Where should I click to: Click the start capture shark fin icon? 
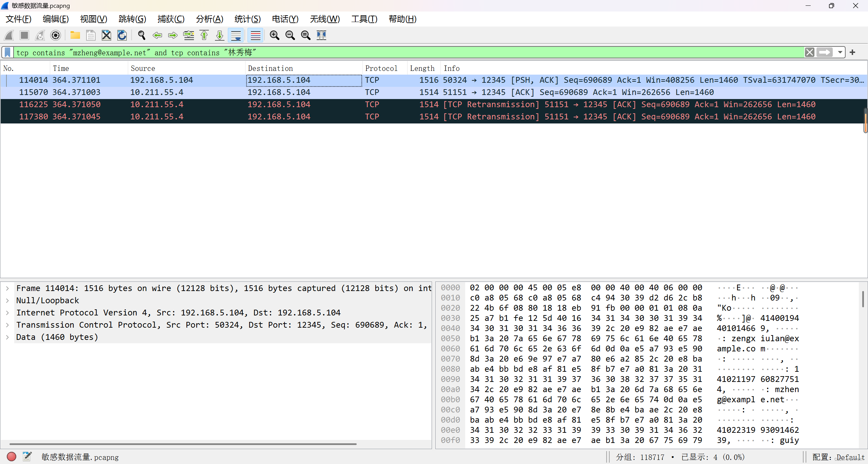9,35
